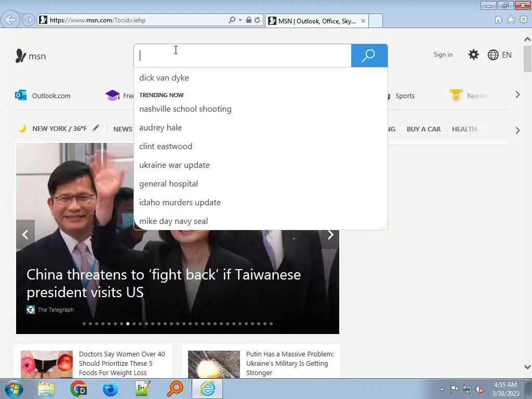This screenshot has width=532, height=399.
Task: Click the page scrollbar down arrow
Action: 527,367
